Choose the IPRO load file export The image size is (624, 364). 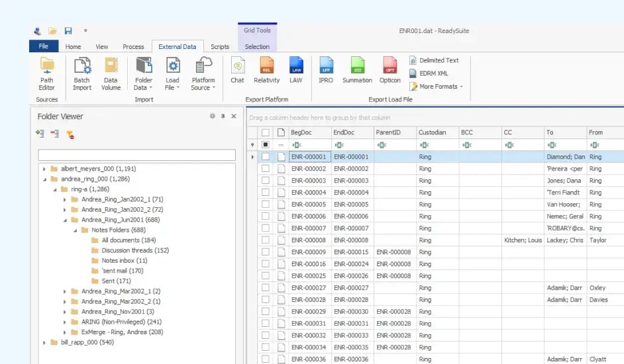click(x=325, y=71)
